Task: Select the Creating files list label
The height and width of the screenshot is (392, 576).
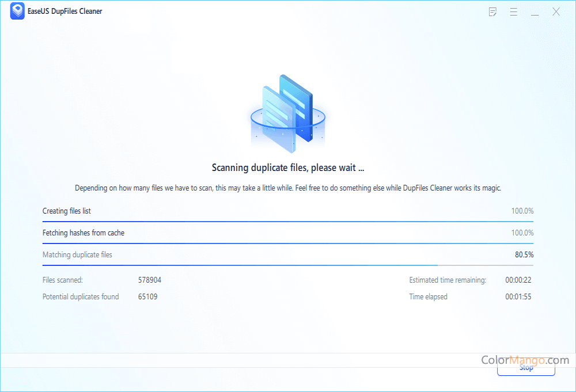Action: click(x=67, y=211)
